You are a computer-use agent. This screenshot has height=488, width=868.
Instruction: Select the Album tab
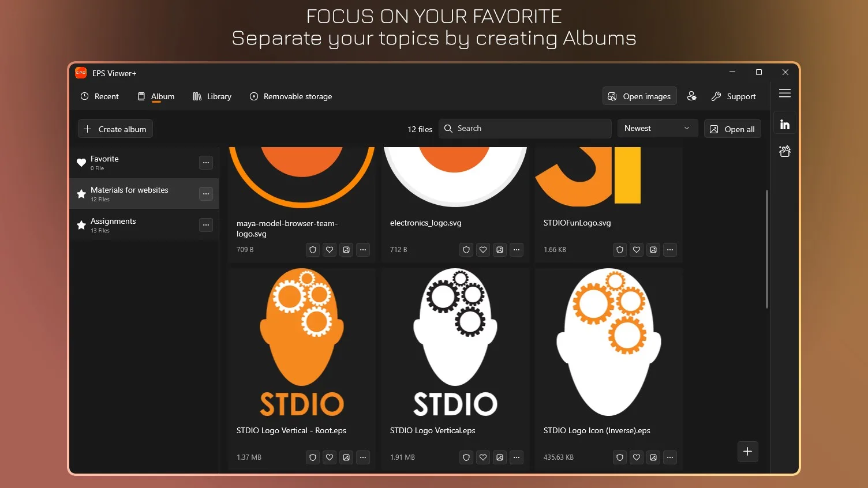pyautogui.click(x=156, y=96)
